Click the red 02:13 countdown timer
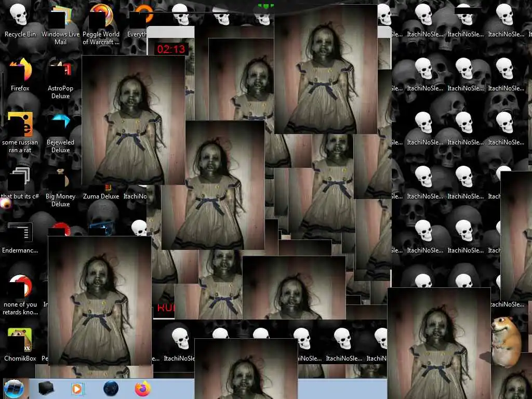This screenshot has width=532, height=399. point(171,49)
